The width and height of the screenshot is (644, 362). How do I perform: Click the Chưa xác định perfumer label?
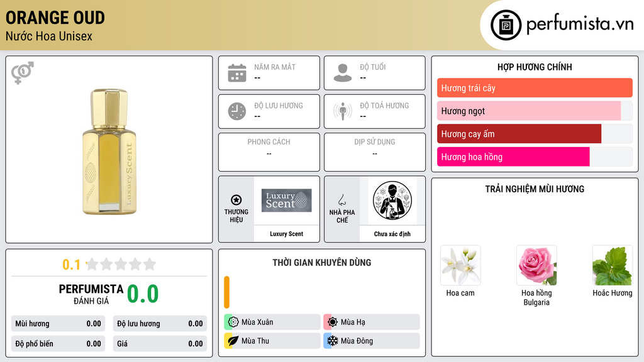point(392,234)
